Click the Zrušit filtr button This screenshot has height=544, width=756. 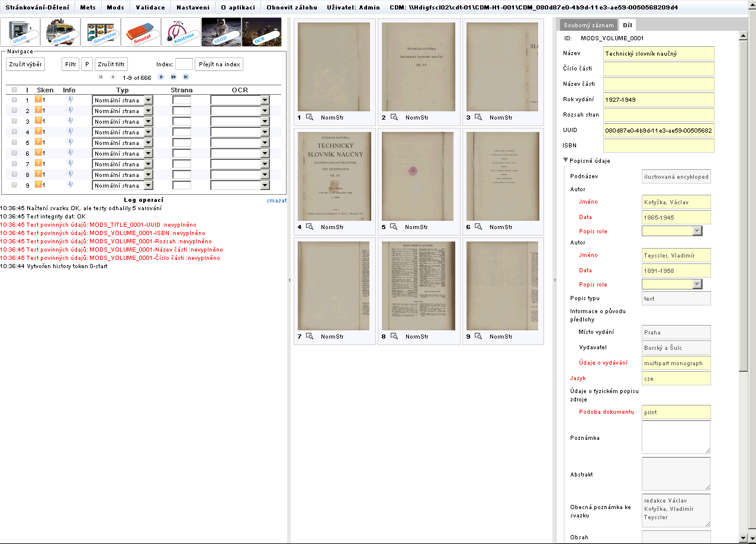pos(111,64)
